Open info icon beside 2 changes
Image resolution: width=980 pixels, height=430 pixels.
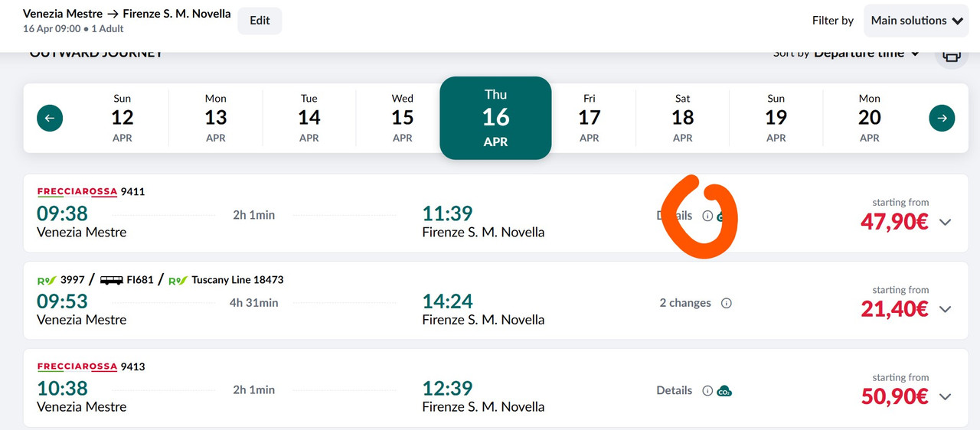tap(727, 303)
